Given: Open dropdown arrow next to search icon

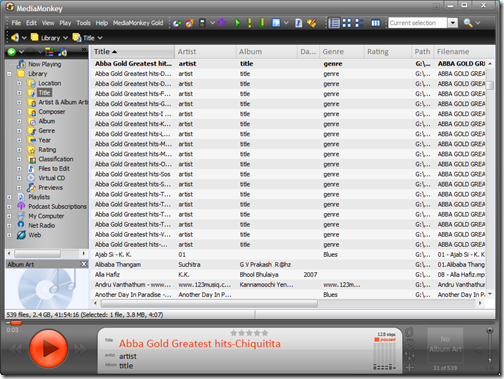Looking at the screenshot, I should (x=478, y=23).
